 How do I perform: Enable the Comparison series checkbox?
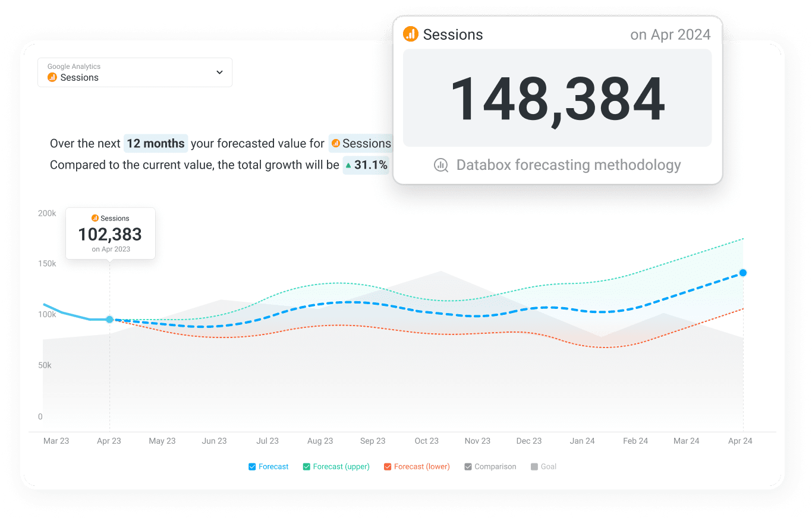(x=468, y=466)
